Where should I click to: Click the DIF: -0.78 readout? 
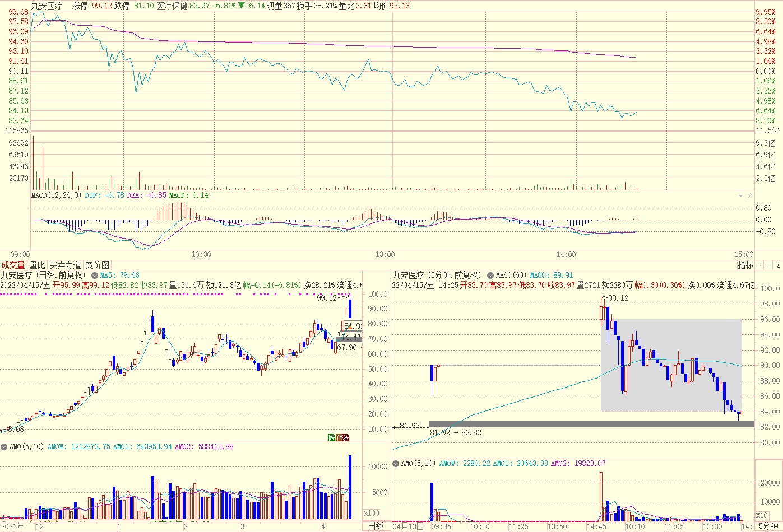coord(104,195)
